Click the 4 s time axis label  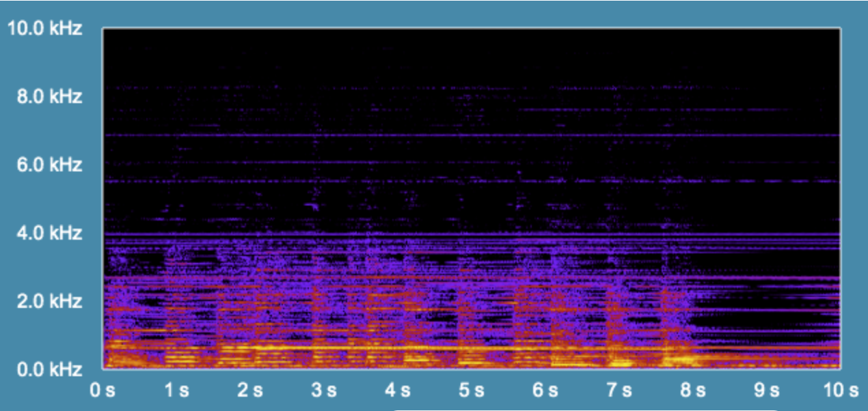(x=398, y=391)
